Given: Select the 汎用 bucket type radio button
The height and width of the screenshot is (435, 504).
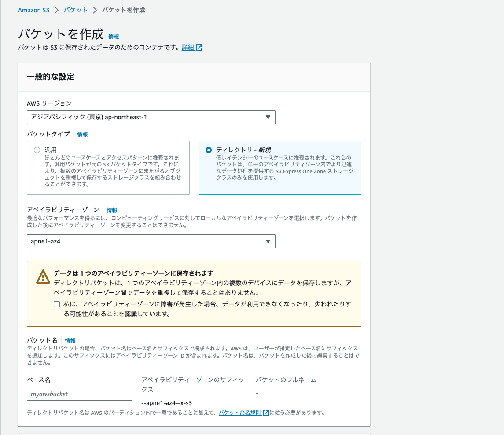Looking at the screenshot, I should click(x=37, y=150).
